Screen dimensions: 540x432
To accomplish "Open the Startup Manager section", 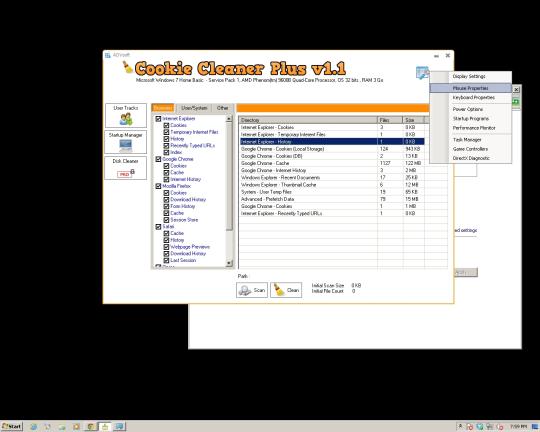I will (x=126, y=142).
